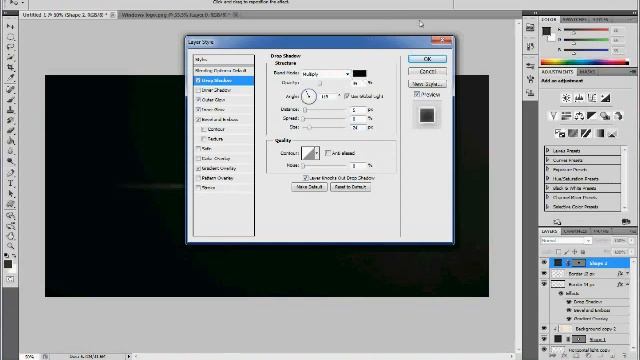Click Cancel in Layer Style dialog
The width and height of the screenshot is (640, 360).
(x=427, y=71)
